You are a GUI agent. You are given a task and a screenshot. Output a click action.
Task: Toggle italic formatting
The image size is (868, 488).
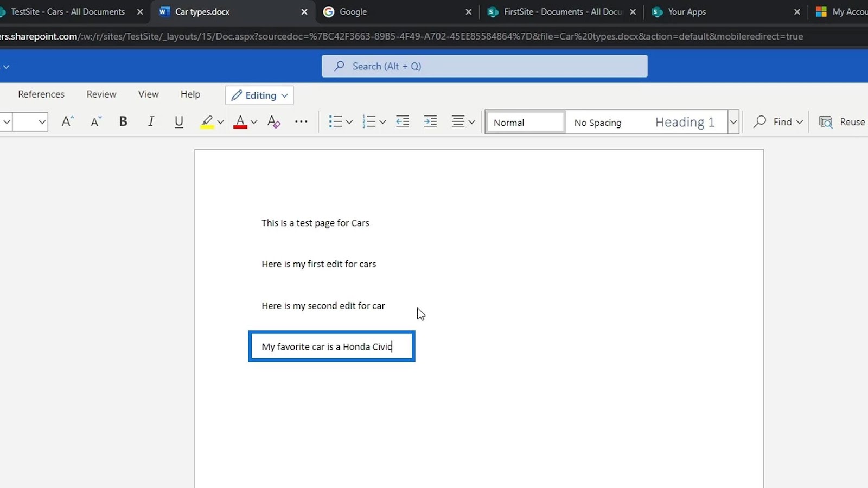[x=151, y=122]
